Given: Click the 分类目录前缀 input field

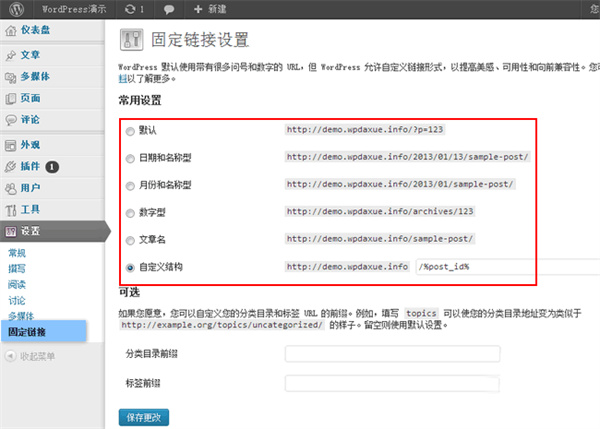Looking at the screenshot, I should coord(392,354).
